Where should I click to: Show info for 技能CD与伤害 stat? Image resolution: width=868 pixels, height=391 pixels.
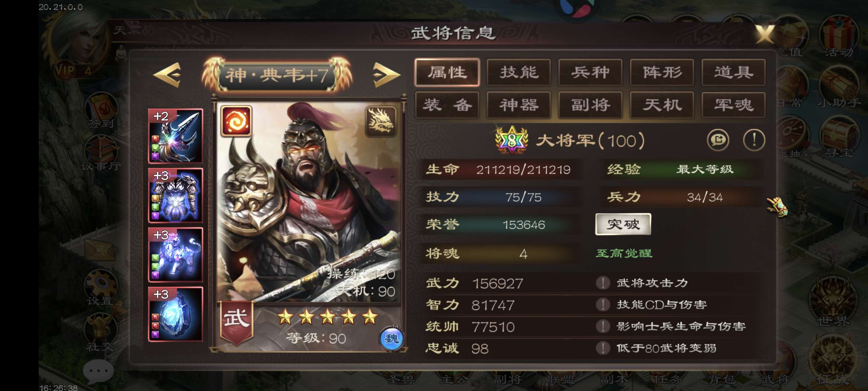(603, 305)
